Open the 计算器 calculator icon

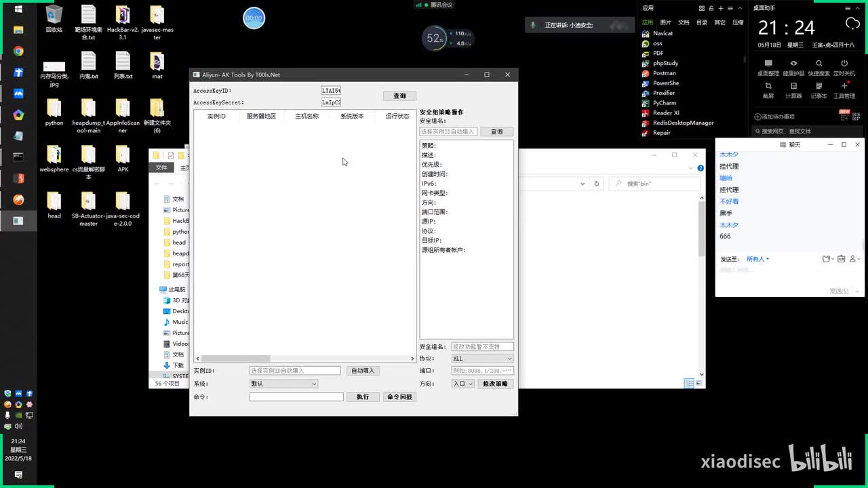(793, 89)
